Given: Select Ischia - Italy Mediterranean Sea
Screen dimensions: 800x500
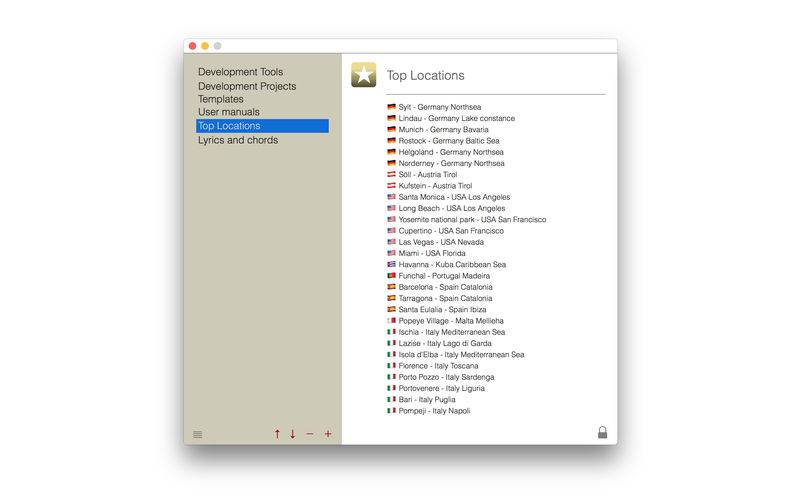Looking at the screenshot, I should coord(452,332).
